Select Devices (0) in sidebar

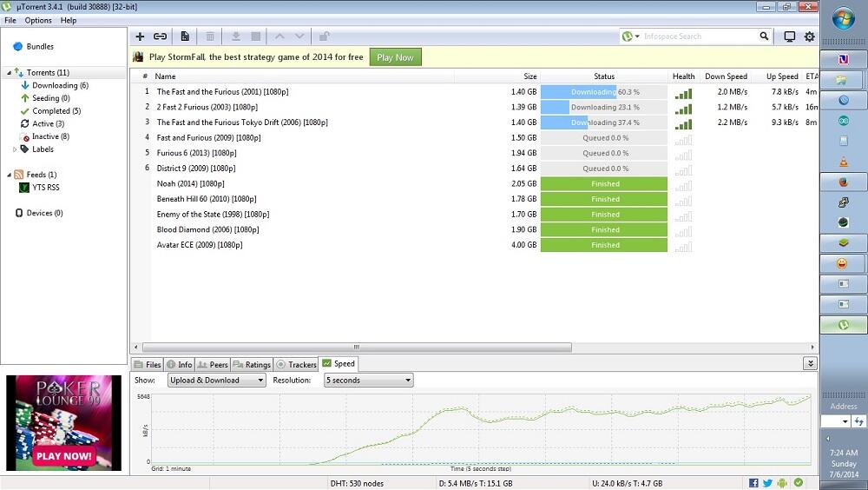coord(44,213)
